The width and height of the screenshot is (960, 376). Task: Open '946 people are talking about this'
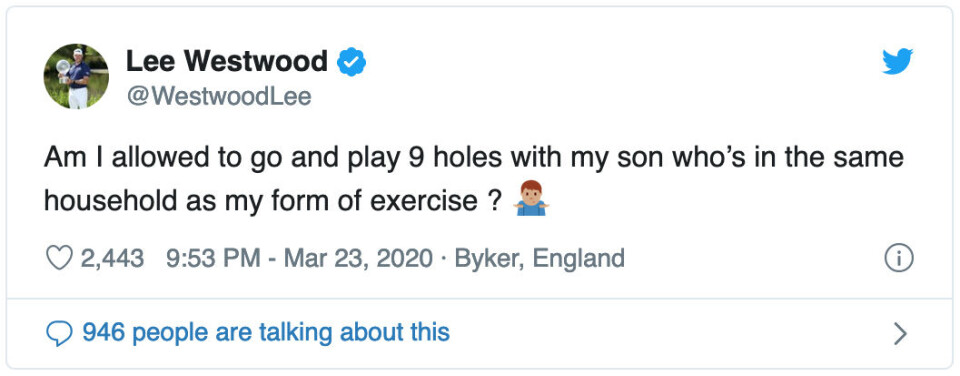(266, 333)
